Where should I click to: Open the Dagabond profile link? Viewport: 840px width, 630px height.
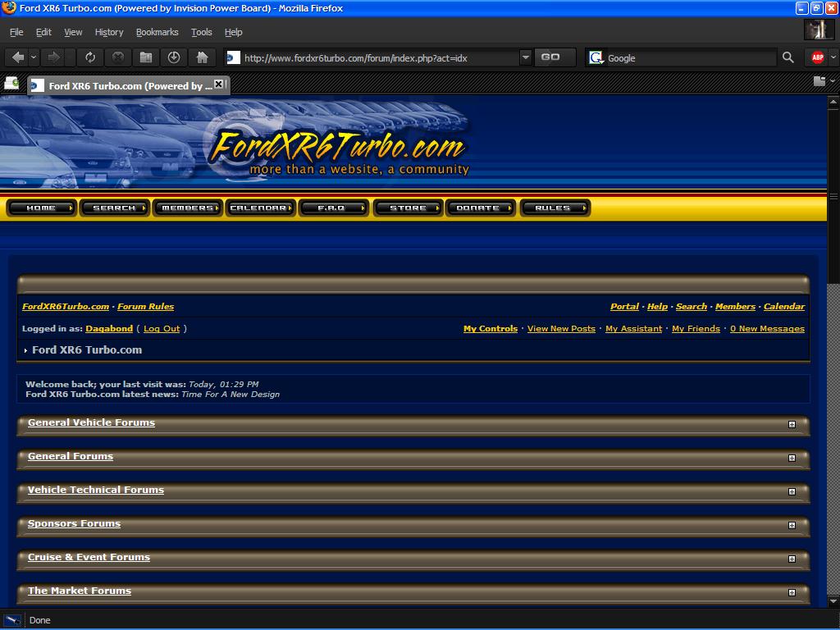coord(109,328)
